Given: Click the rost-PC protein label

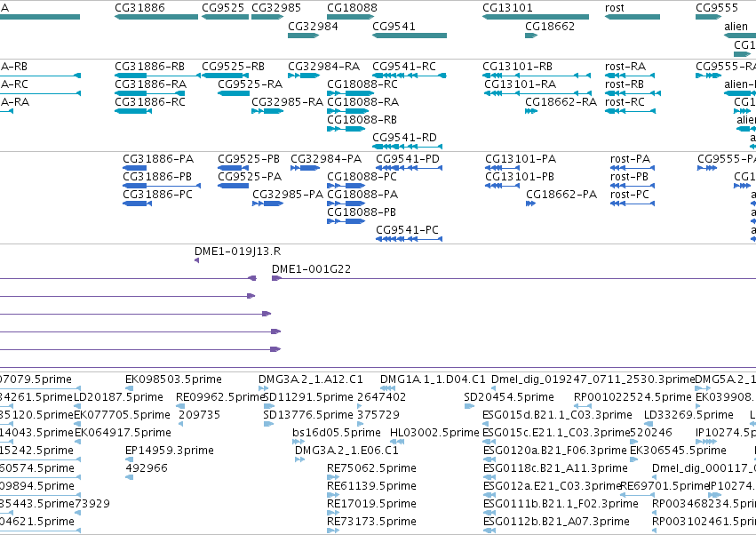Looking at the screenshot, I should click(630, 195).
